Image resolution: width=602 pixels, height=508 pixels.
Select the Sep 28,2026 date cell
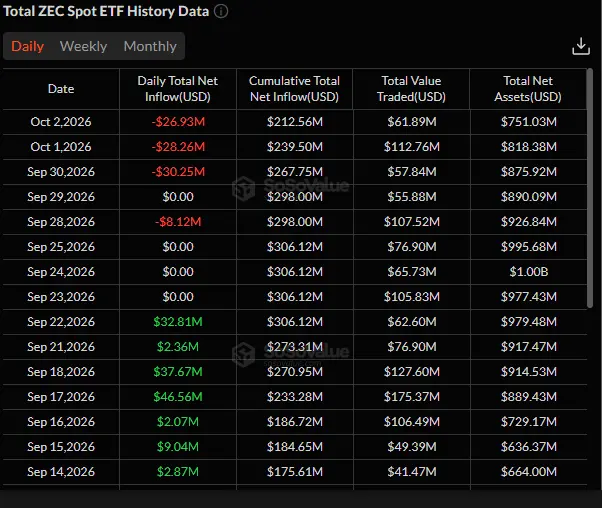pyautogui.click(x=61, y=222)
